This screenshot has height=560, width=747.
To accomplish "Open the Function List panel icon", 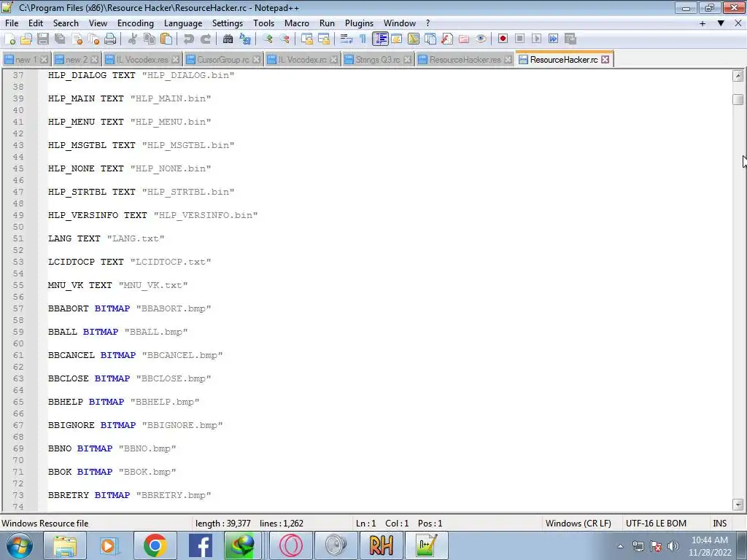I will tap(447, 39).
